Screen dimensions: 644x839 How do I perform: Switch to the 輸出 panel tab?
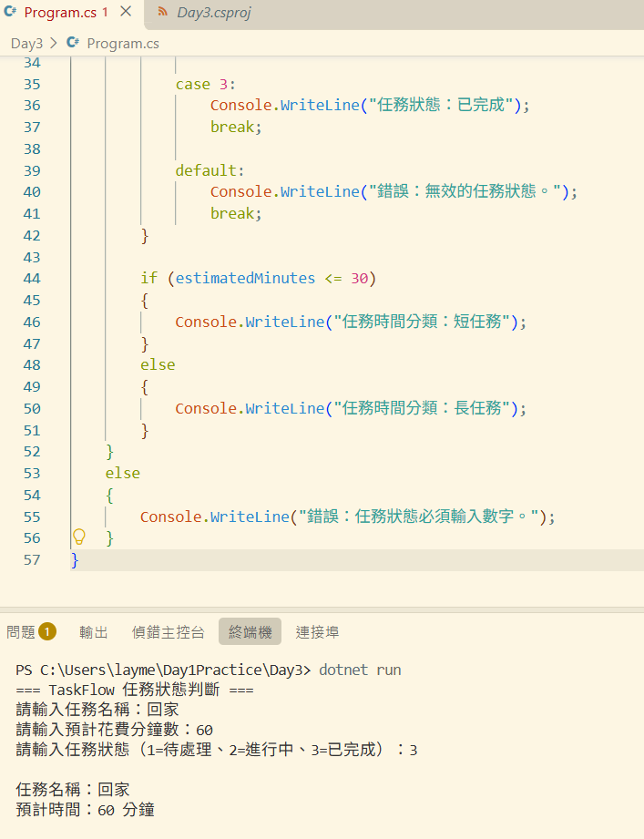tap(94, 632)
